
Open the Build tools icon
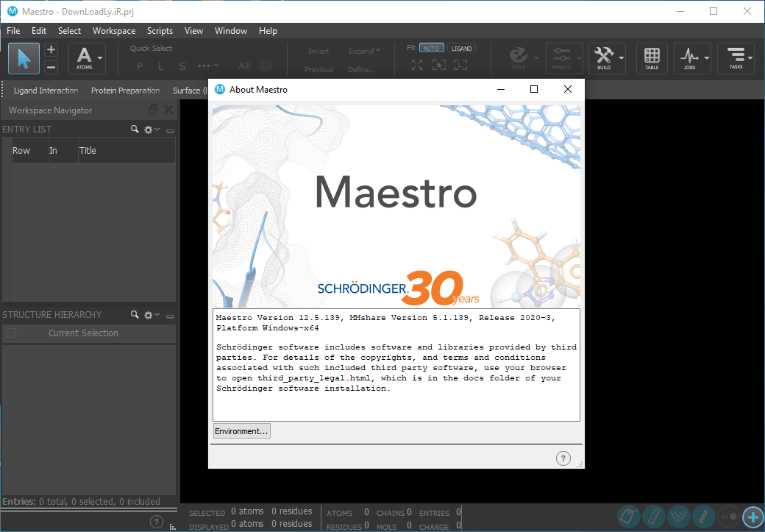coord(604,57)
